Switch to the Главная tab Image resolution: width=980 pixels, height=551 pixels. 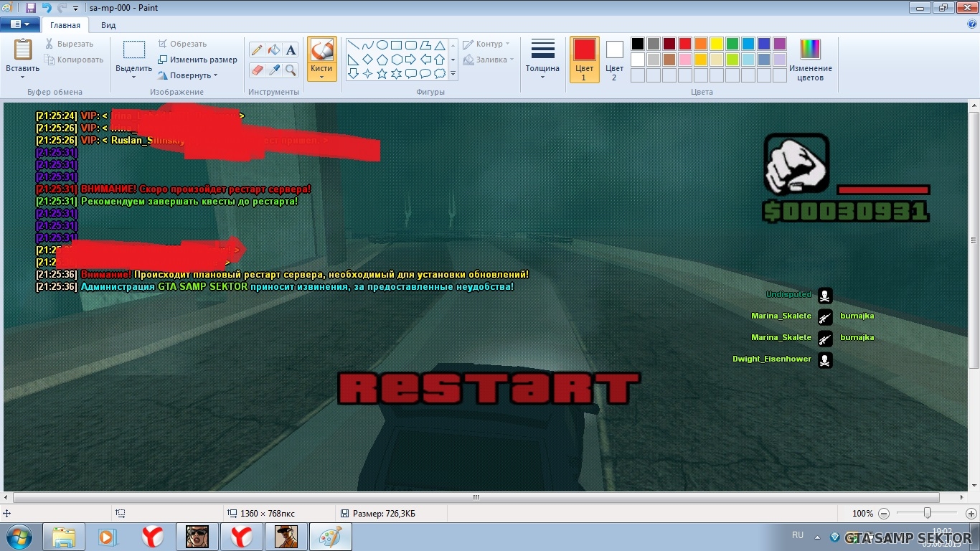click(x=65, y=25)
